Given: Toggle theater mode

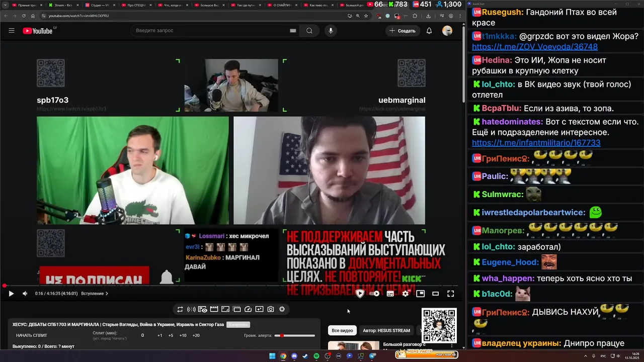Looking at the screenshot, I should tap(436, 294).
